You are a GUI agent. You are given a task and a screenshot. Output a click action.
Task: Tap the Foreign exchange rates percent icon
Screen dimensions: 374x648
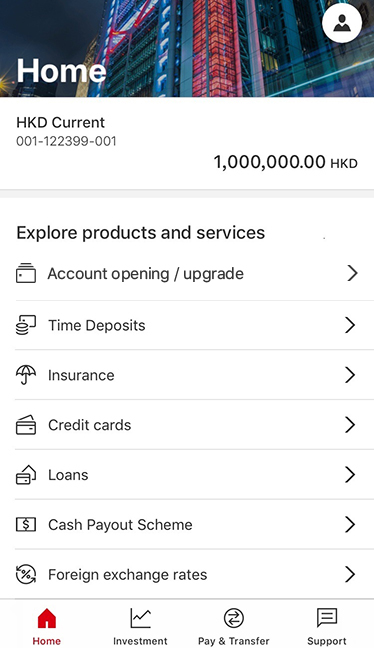(x=26, y=574)
